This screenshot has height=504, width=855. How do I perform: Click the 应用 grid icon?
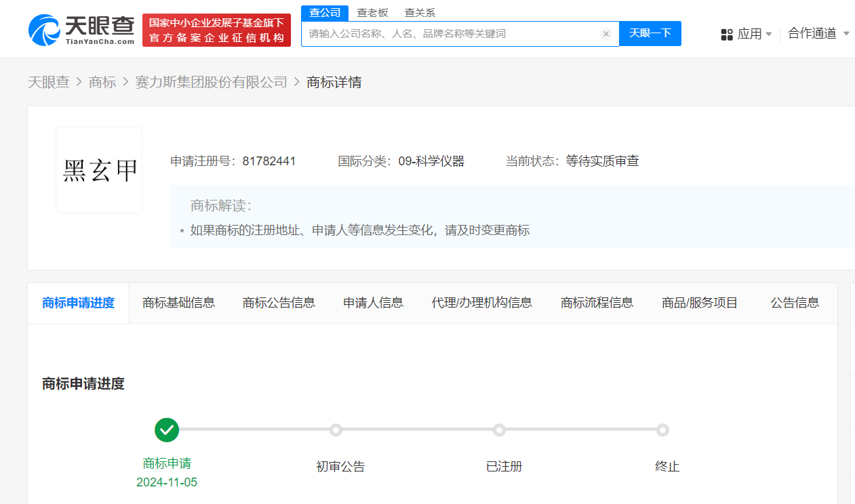coord(727,35)
